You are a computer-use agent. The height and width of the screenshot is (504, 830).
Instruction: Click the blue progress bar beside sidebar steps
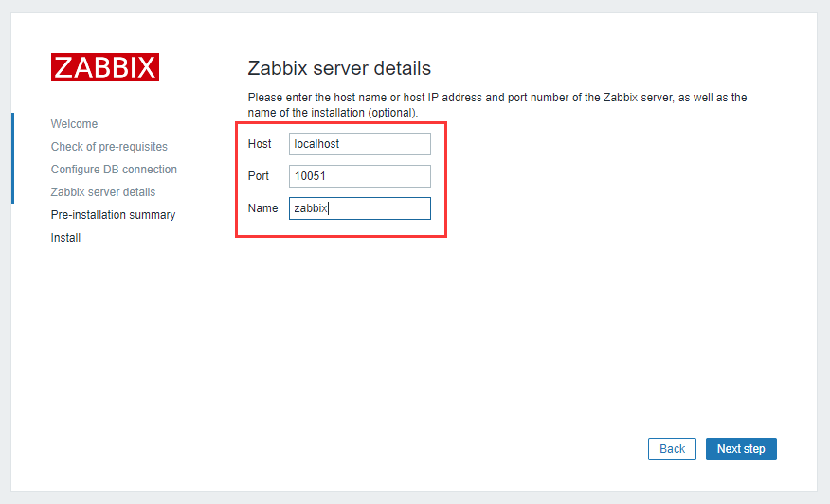coord(12,158)
